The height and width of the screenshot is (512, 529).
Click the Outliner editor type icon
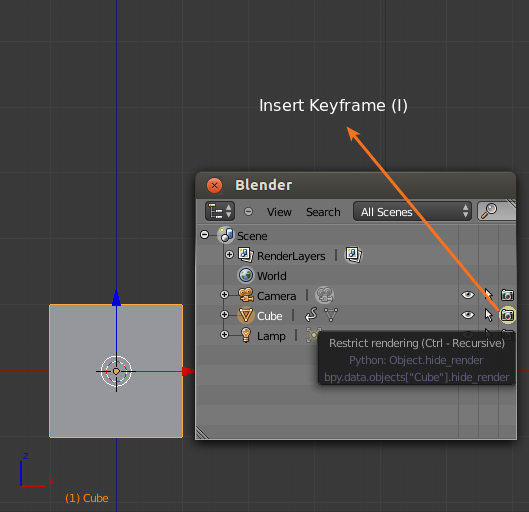pyautogui.click(x=220, y=211)
